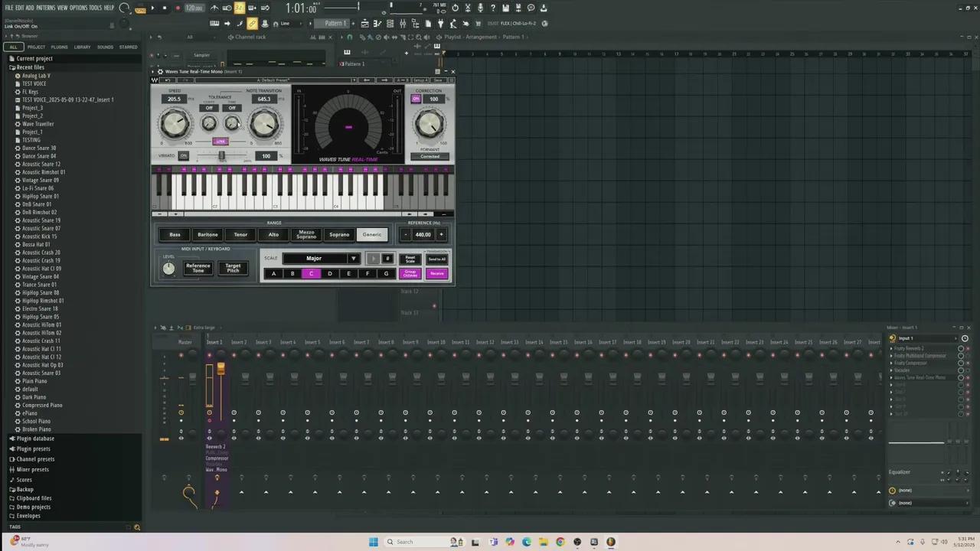Screen dimensions: 980x551
Task: Stop playback with the stop button
Action: coord(164,8)
